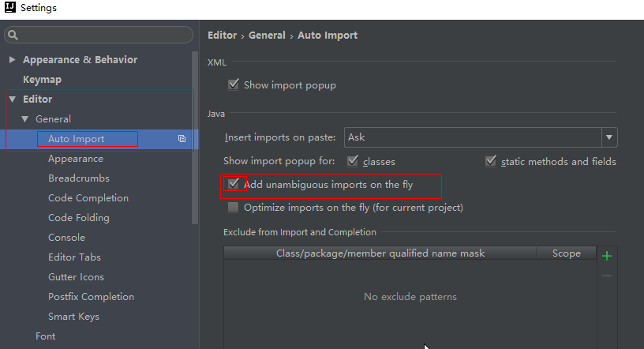Click the Scope column header

[x=567, y=253]
